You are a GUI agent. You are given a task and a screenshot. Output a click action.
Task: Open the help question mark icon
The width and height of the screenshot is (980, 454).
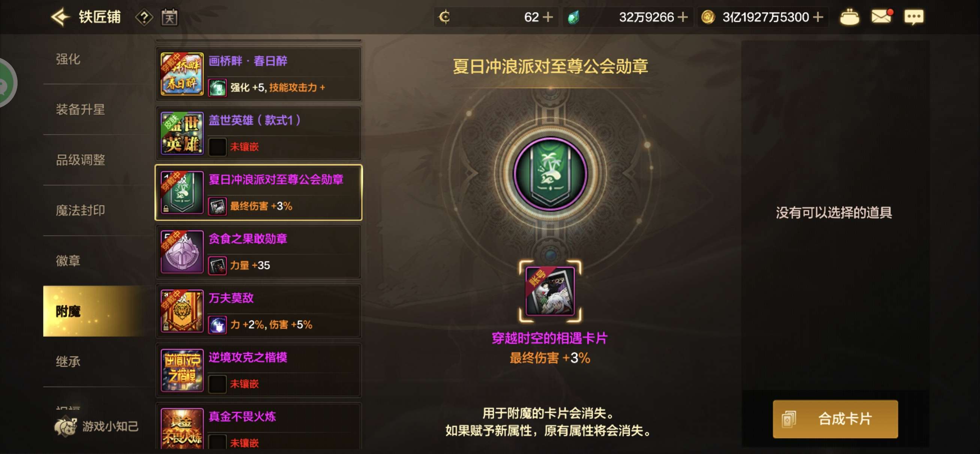(x=144, y=18)
